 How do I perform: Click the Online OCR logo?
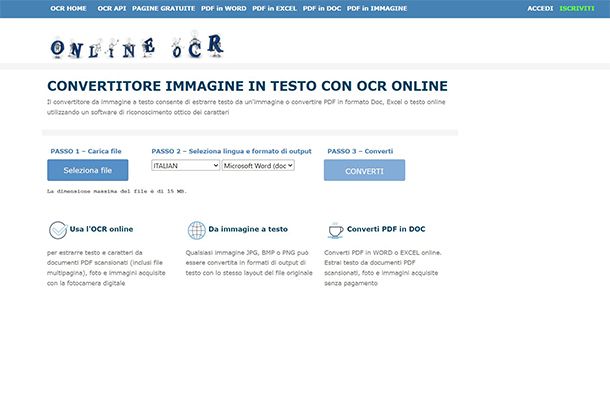[x=137, y=46]
